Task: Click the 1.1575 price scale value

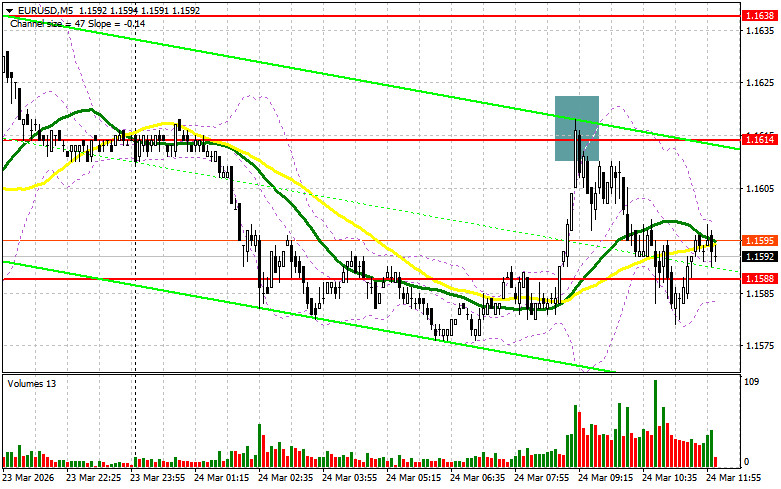Action: pos(760,346)
